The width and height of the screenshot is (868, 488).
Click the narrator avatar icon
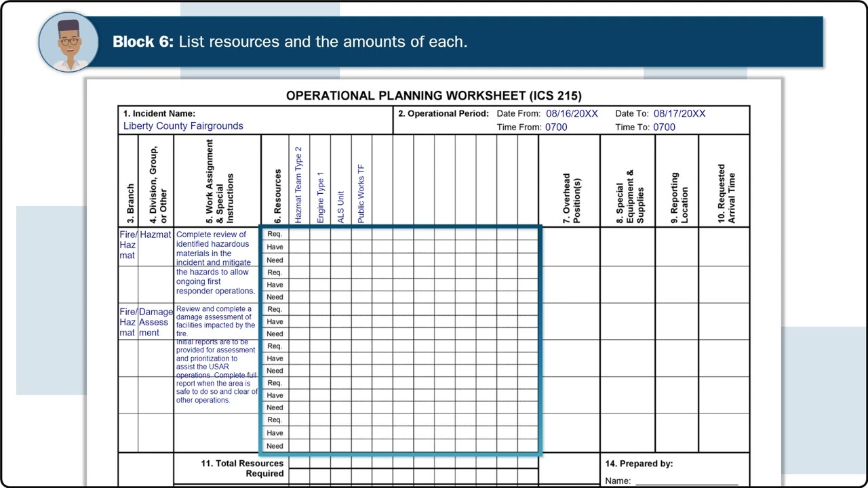[x=68, y=42]
